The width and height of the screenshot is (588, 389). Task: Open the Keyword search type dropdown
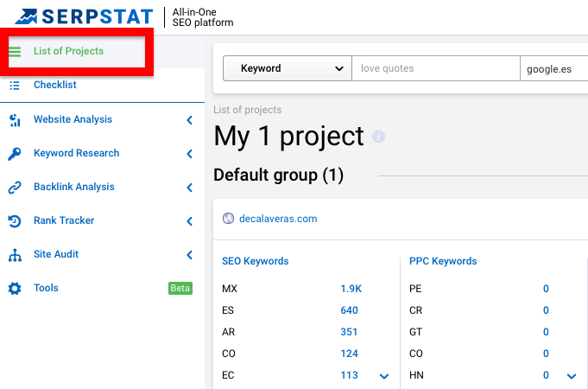coord(287,68)
